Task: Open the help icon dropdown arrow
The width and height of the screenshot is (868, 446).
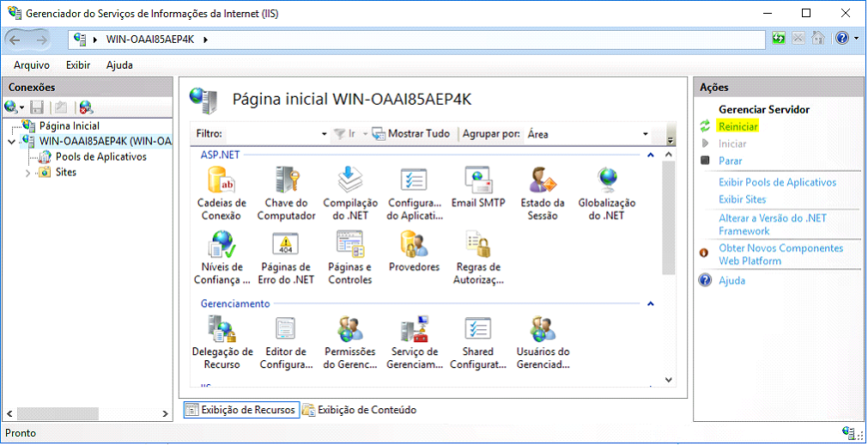Action: click(856, 39)
